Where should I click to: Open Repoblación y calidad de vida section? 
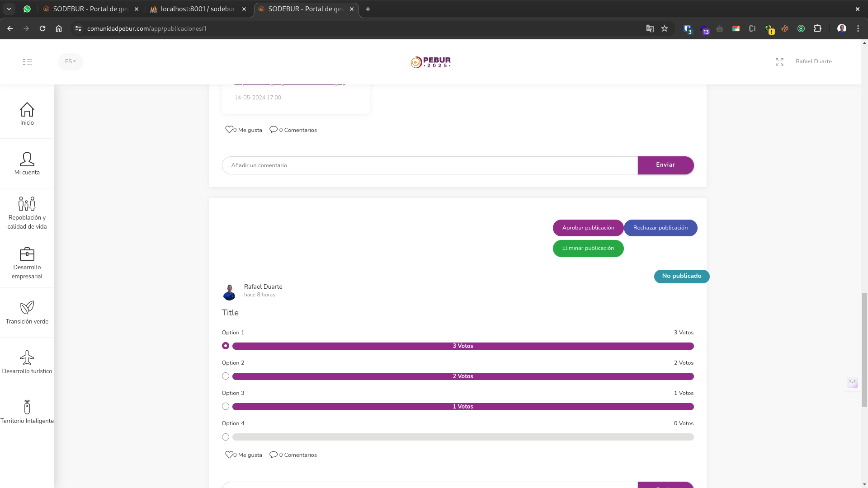[x=27, y=204]
